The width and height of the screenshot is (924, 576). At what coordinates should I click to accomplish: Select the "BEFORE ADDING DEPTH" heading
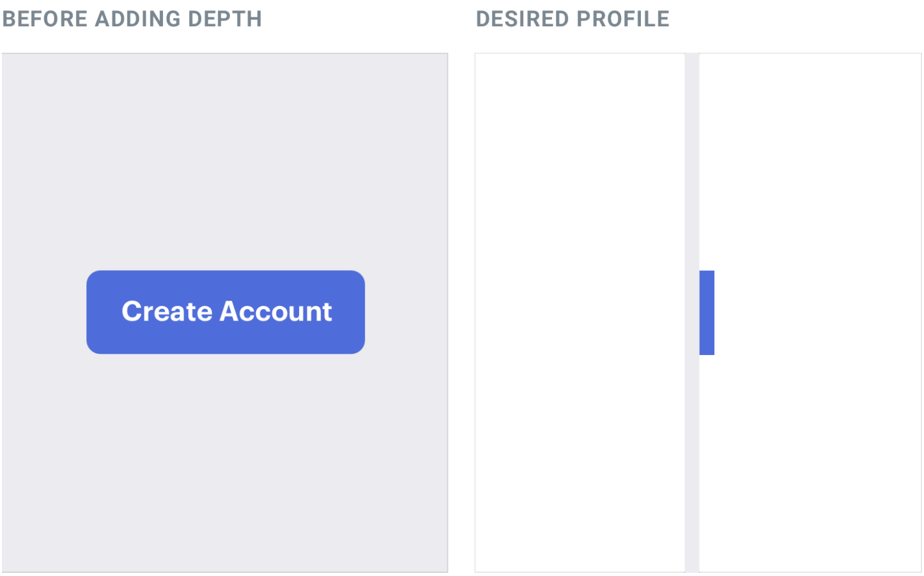132,19
